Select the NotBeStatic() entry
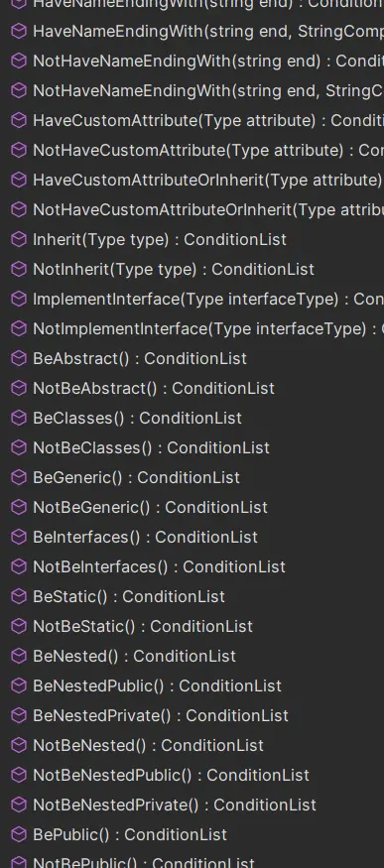 click(x=143, y=626)
